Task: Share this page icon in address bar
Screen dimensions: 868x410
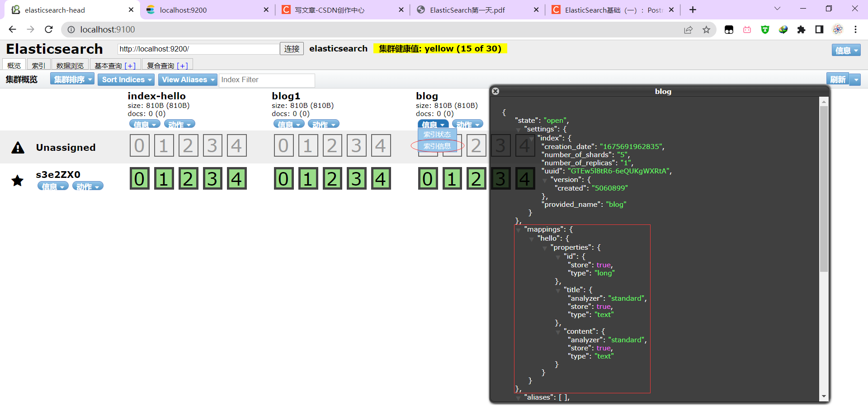Action: click(x=688, y=30)
